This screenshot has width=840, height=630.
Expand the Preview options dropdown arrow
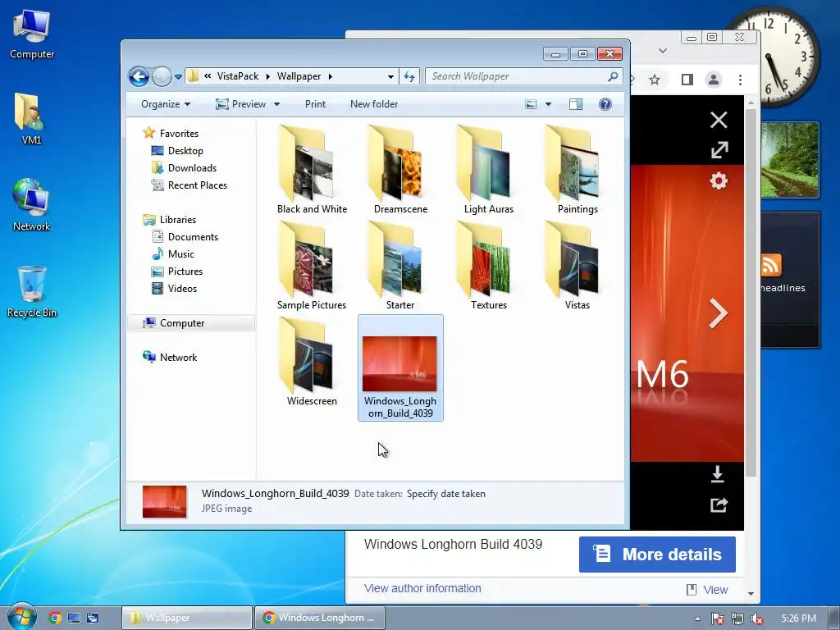tap(277, 104)
